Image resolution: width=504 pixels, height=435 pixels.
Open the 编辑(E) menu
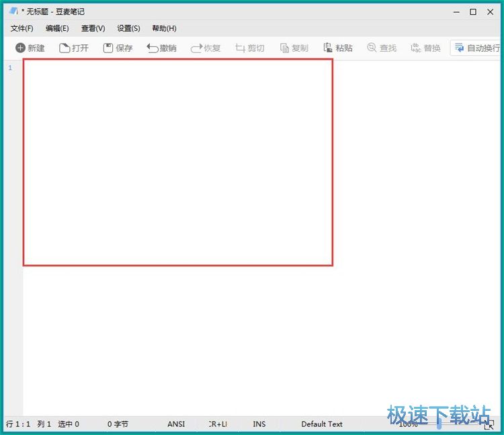click(x=57, y=28)
